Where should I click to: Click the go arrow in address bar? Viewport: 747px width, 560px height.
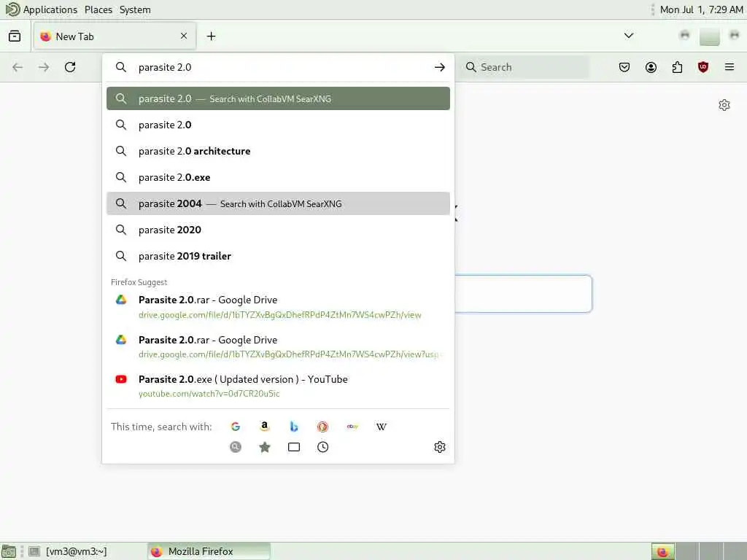(440, 67)
